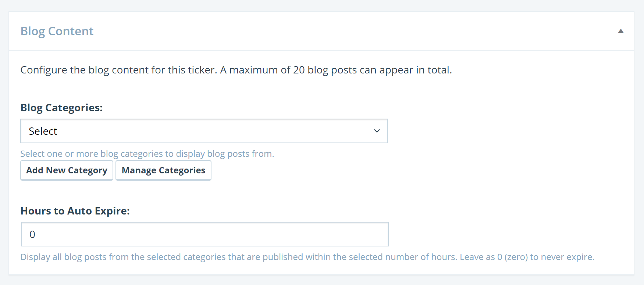
Task: Focus the Hours to Auto Expire field
Action: (x=204, y=234)
